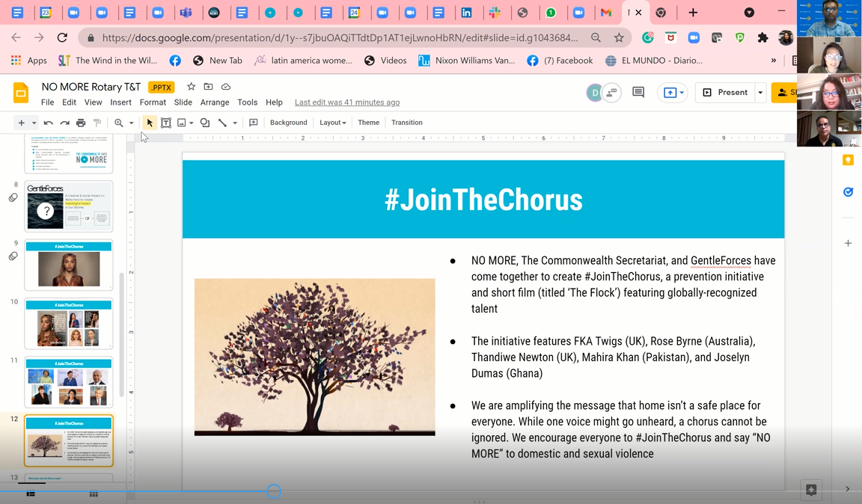The width and height of the screenshot is (862, 504).
Task: Print the presentation using printer icon
Action: (x=81, y=123)
